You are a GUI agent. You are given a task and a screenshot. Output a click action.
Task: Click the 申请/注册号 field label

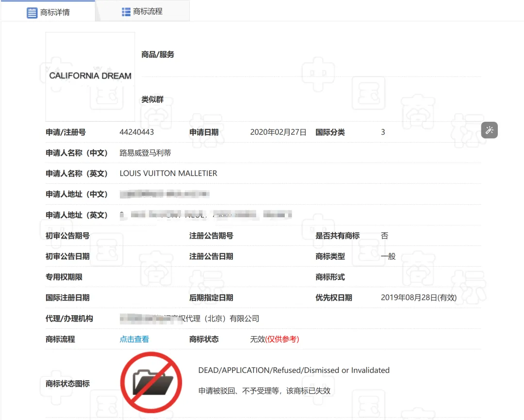[65, 132]
